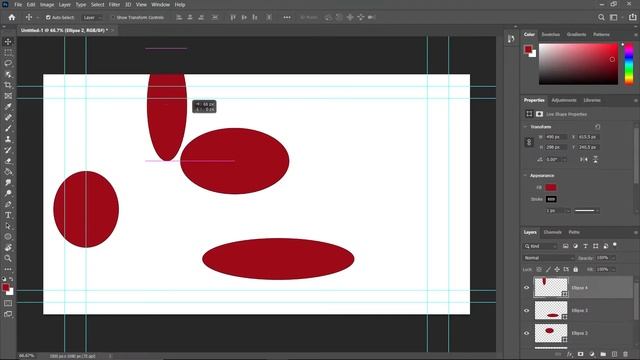Select the Ellipse 3 layer thumbnail
This screenshot has height=360, width=640.
(x=551, y=311)
